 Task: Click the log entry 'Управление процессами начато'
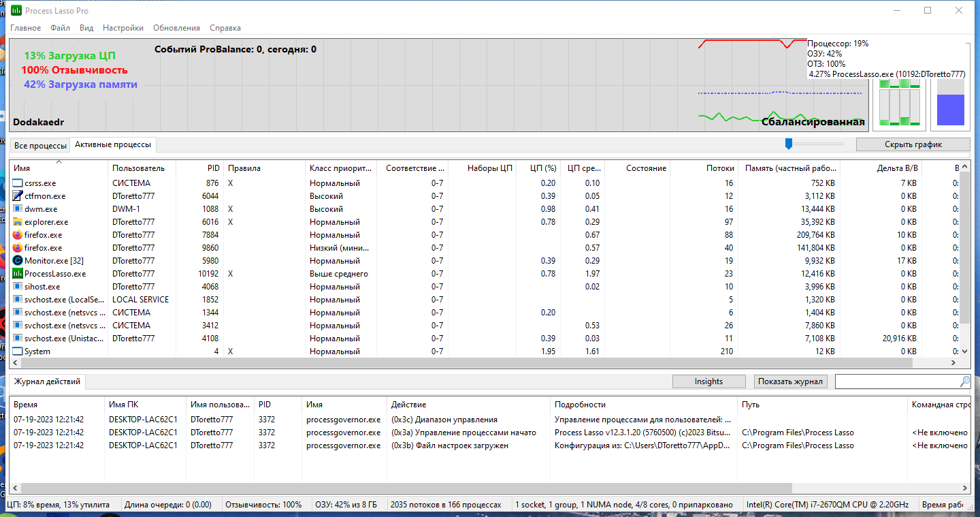coord(463,433)
